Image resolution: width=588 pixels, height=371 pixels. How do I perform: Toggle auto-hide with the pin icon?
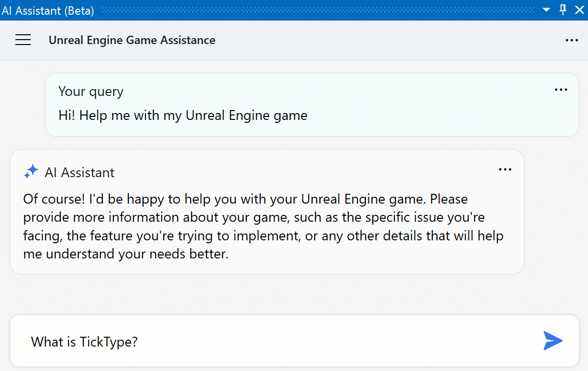[563, 10]
